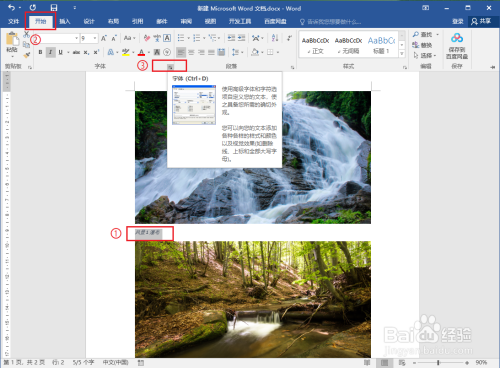Expand the styles gallery more arrow
This screenshot has width=500, height=368.
coord(402,54)
